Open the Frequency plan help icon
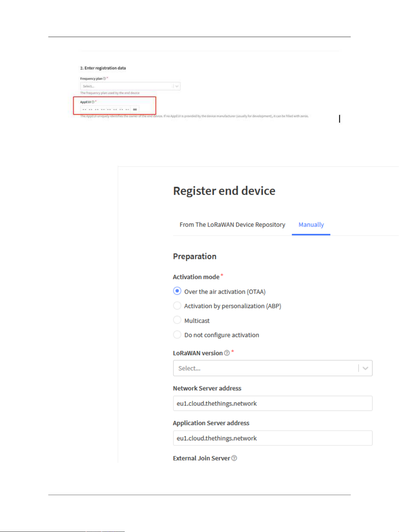This screenshot has height=532, width=399. pos(104,79)
